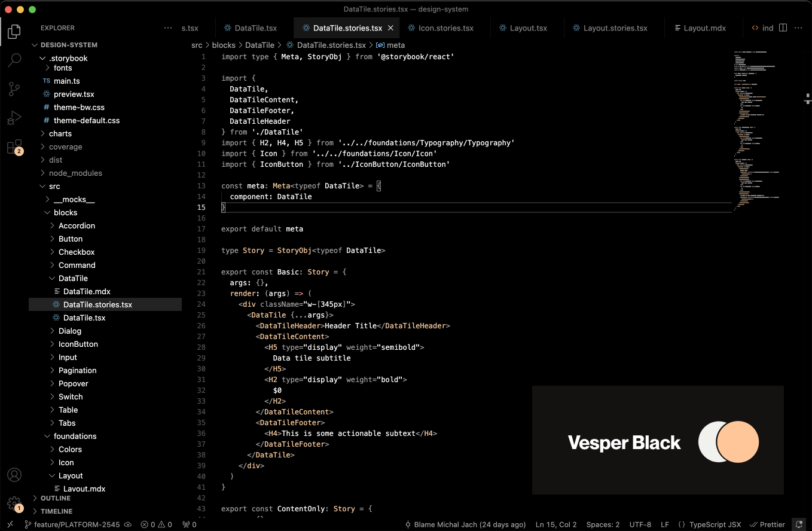
Task: Open the Explorer view in activity bar
Action: pos(14,31)
